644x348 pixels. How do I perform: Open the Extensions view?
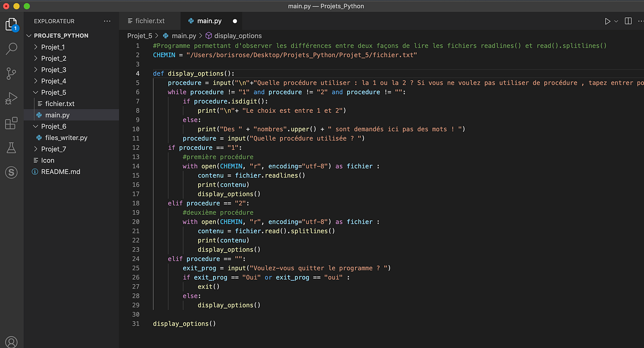11,123
